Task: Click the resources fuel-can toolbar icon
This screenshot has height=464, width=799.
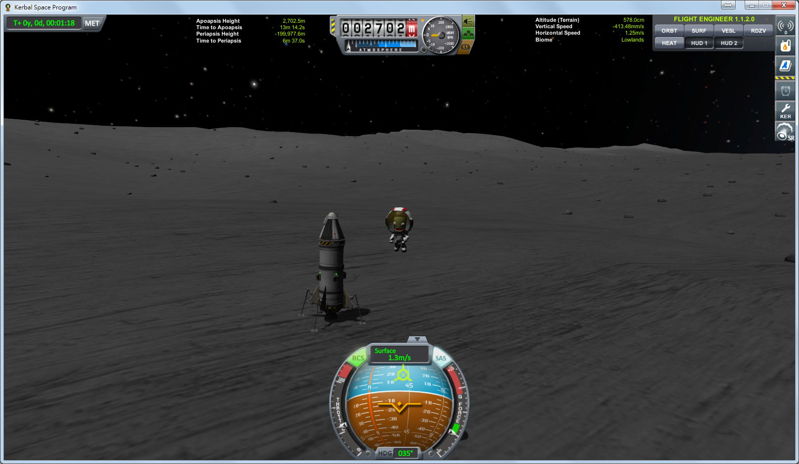Action: (785, 47)
